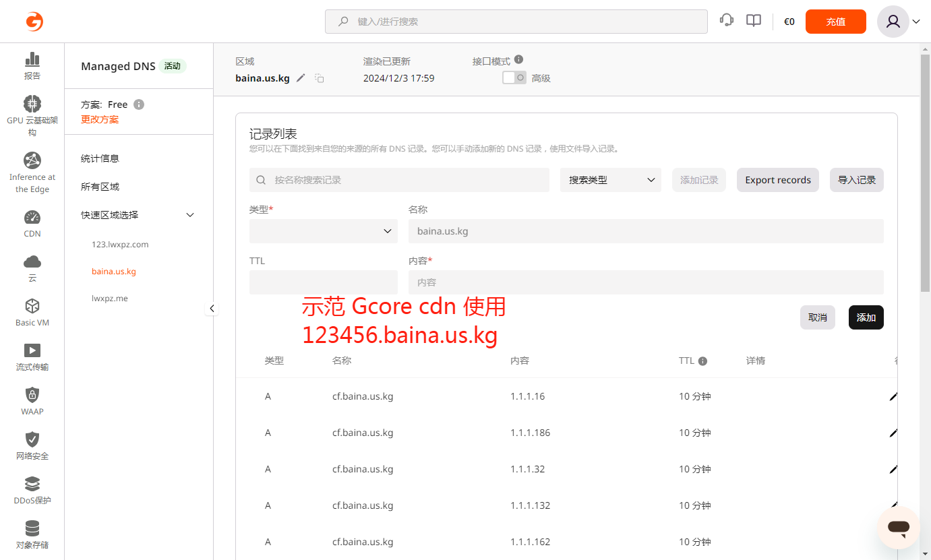The height and width of the screenshot is (560, 931).
Task: Select 所有区域 in the side menu
Action: click(100, 187)
